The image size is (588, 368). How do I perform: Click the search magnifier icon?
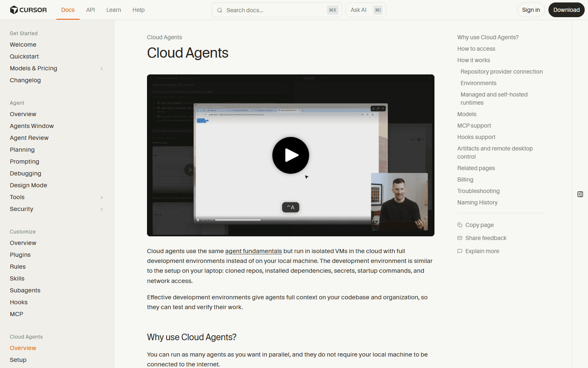point(220,10)
